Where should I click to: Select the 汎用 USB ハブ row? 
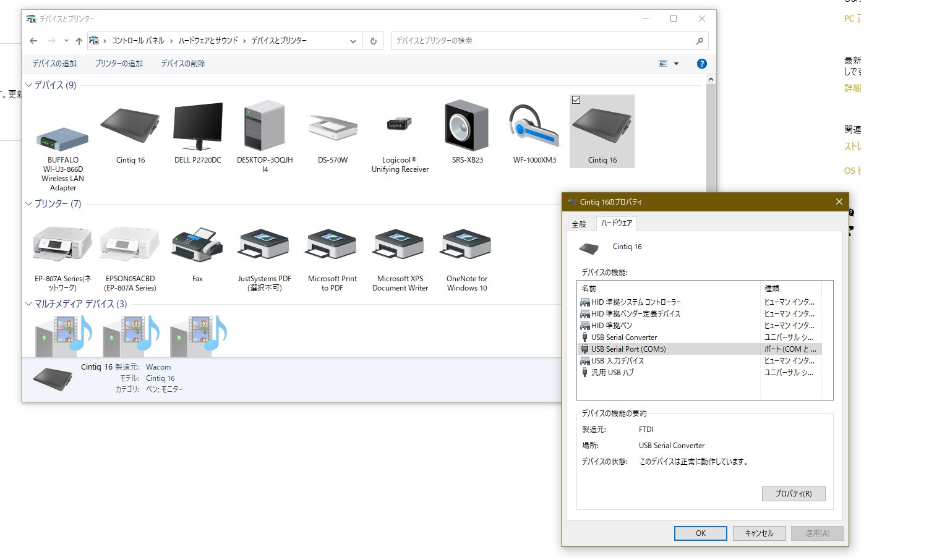coord(699,373)
